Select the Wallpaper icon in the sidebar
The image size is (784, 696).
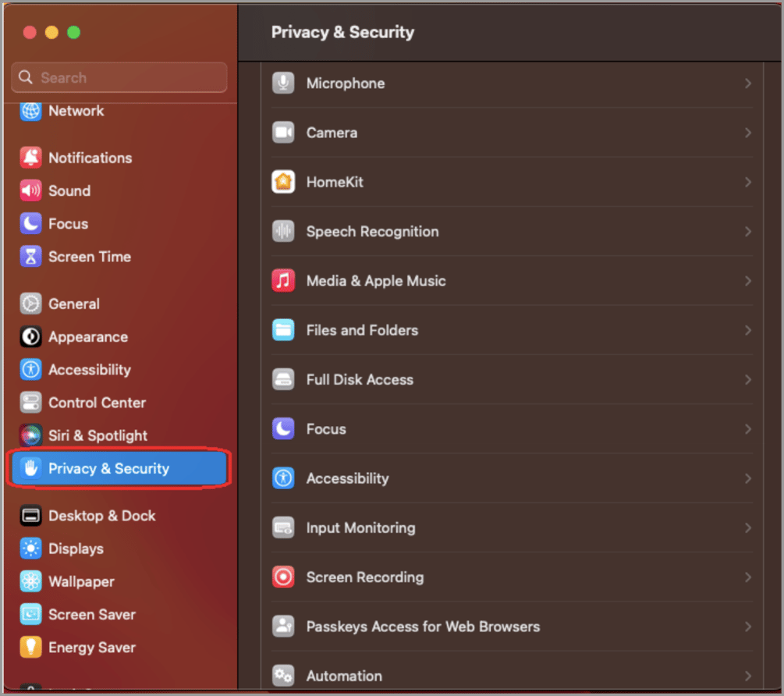[x=30, y=581]
